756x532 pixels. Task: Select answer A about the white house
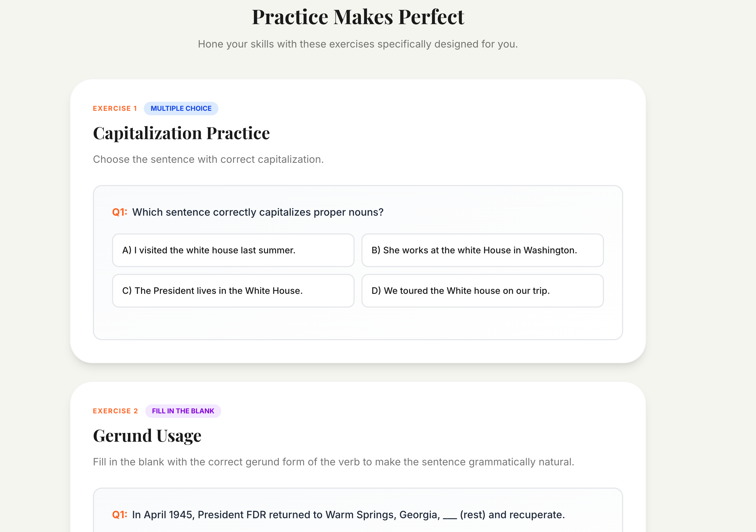[233, 250]
